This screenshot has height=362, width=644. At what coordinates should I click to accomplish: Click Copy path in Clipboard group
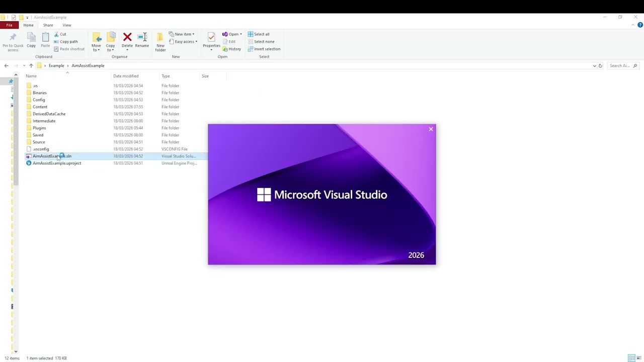coord(66,42)
